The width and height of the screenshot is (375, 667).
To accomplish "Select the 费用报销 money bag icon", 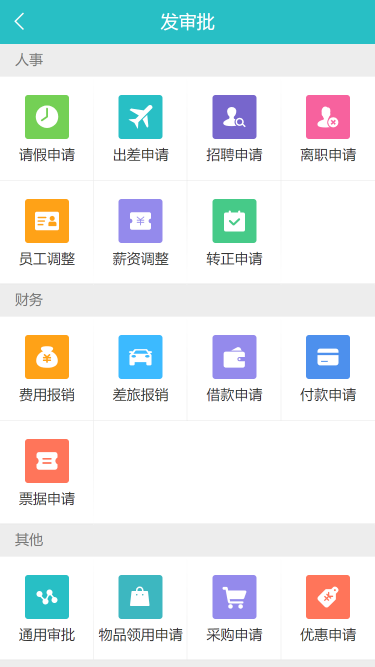I will click(x=47, y=357).
